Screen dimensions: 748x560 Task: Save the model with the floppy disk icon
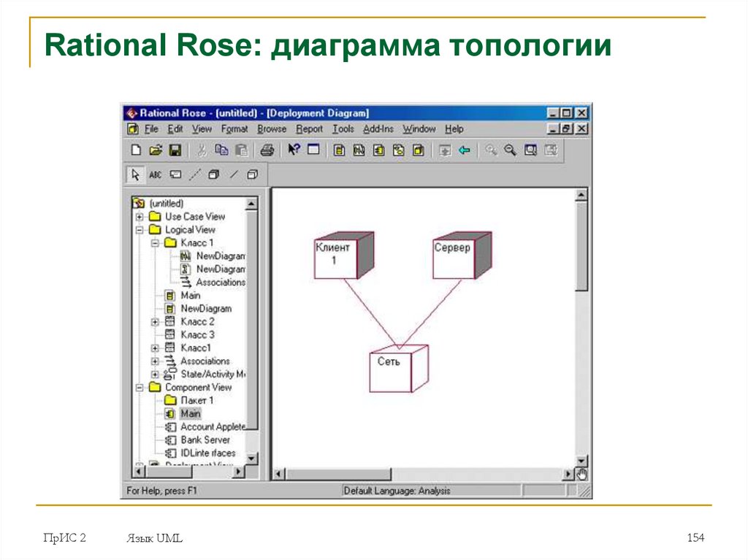(x=175, y=150)
